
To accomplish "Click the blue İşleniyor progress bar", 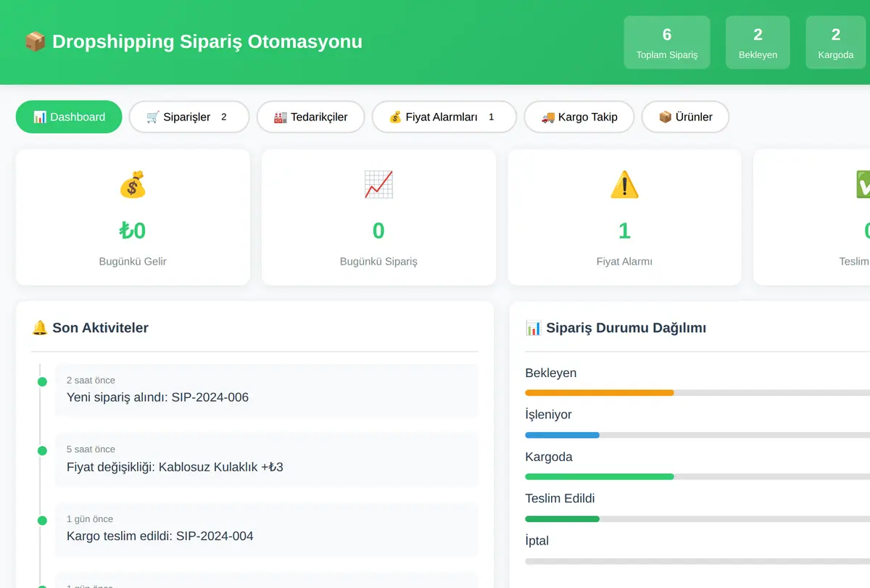I will click(562, 435).
